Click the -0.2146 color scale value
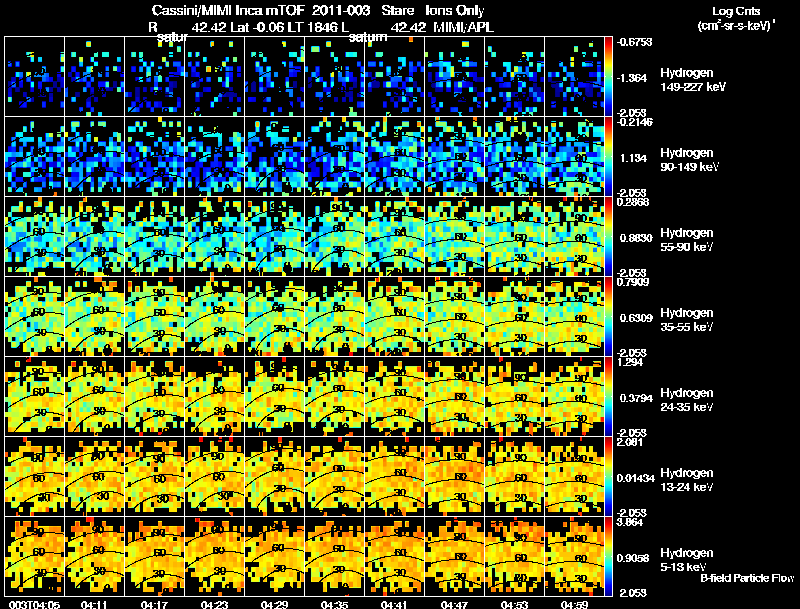This screenshot has height=609, width=800. tap(634, 122)
